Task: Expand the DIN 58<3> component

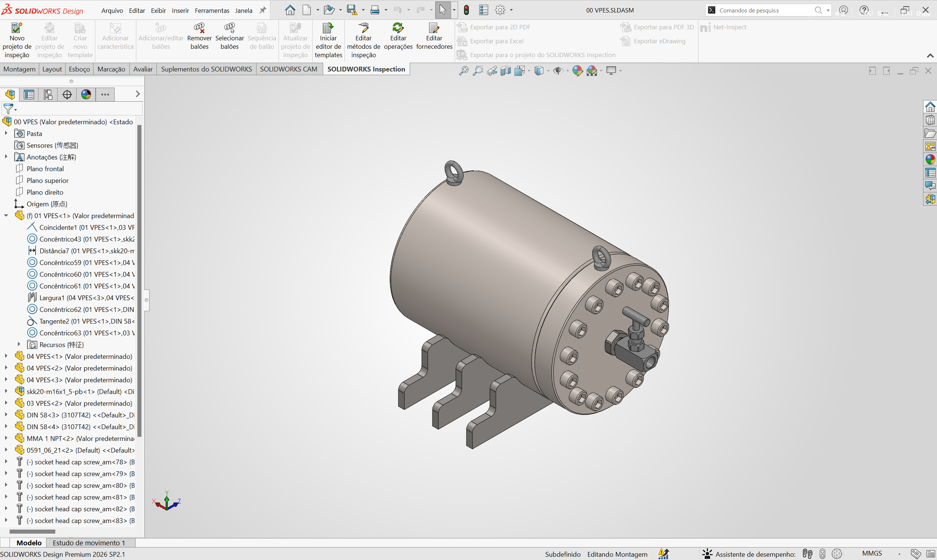Action: (6, 415)
